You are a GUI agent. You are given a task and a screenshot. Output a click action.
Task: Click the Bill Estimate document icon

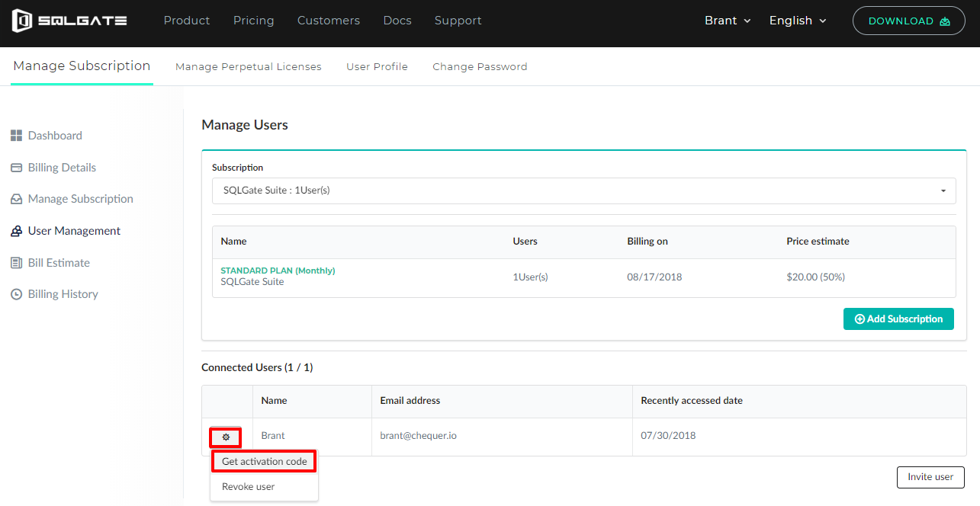[16, 263]
